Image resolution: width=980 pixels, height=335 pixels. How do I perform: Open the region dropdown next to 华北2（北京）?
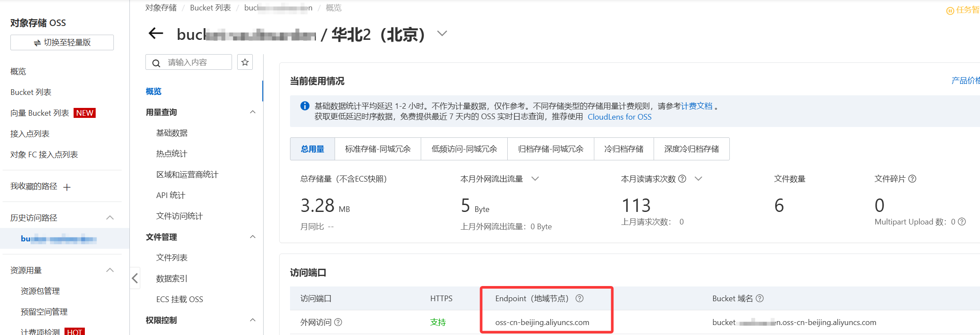[x=442, y=33]
